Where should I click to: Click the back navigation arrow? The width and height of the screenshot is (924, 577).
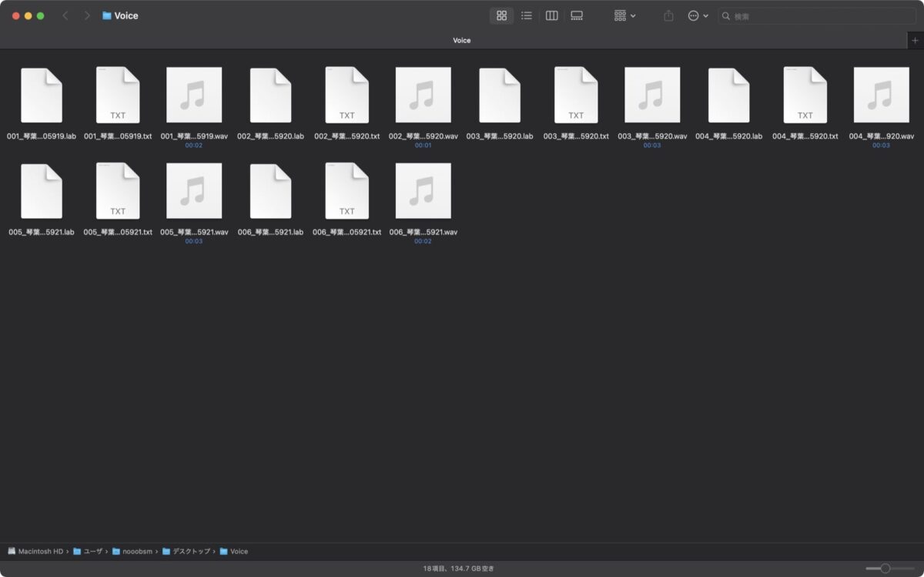(65, 15)
